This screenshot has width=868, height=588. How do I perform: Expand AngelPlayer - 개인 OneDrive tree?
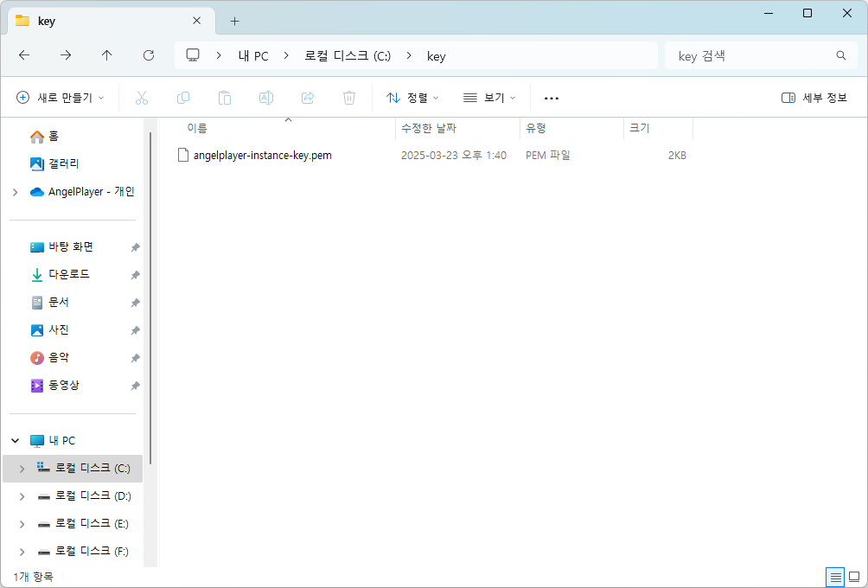coord(15,192)
